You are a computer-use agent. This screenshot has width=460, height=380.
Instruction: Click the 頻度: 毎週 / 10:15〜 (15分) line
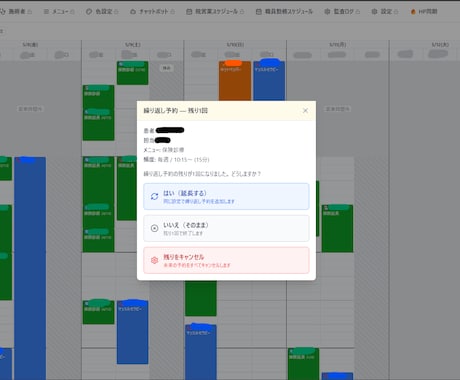(x=176, y=160)
